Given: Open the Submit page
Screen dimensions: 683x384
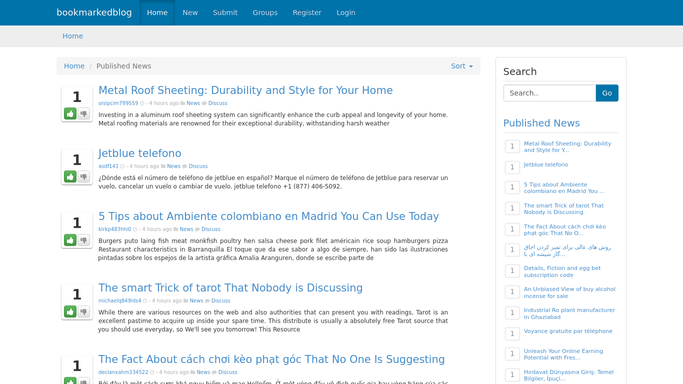Looking at the screenshot, I should (225, 13).
